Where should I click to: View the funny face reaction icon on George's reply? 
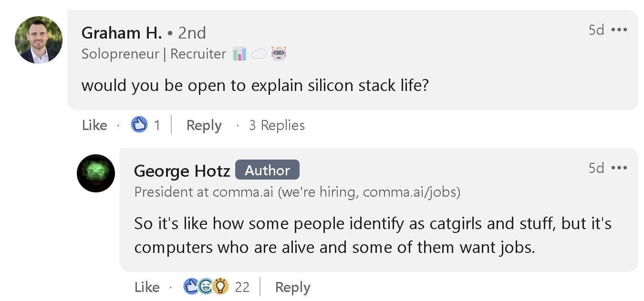[x=206, y=286]
